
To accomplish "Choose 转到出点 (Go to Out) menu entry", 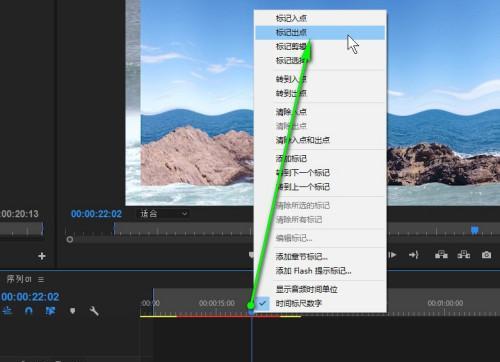I will [x=320, y=93].
